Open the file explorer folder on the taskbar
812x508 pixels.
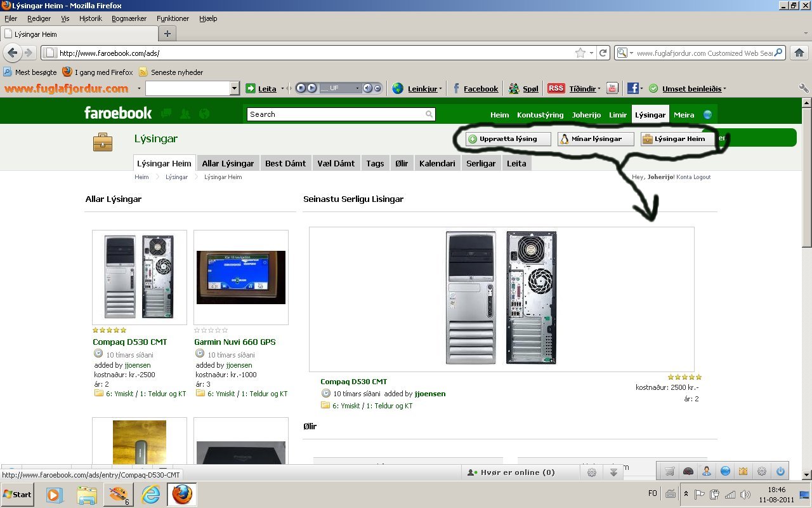point(87,494)
